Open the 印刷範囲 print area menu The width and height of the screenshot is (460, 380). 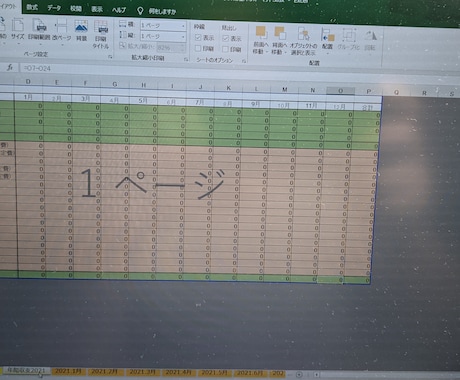[39, 30]
